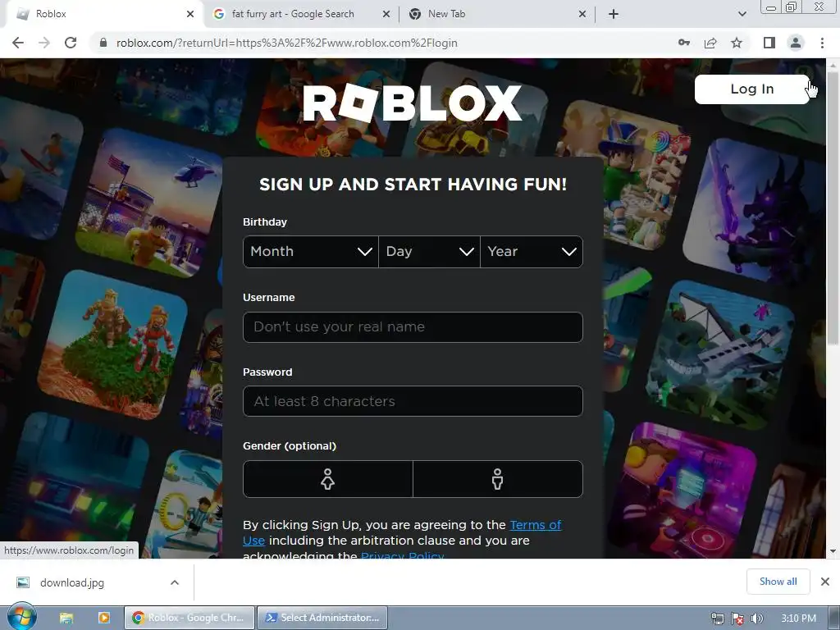Image resolution: width=840 pixels, height=630 pixels.
Task: Click Show all downloads button
Action: pyautogui.click(x=778, y=582)
